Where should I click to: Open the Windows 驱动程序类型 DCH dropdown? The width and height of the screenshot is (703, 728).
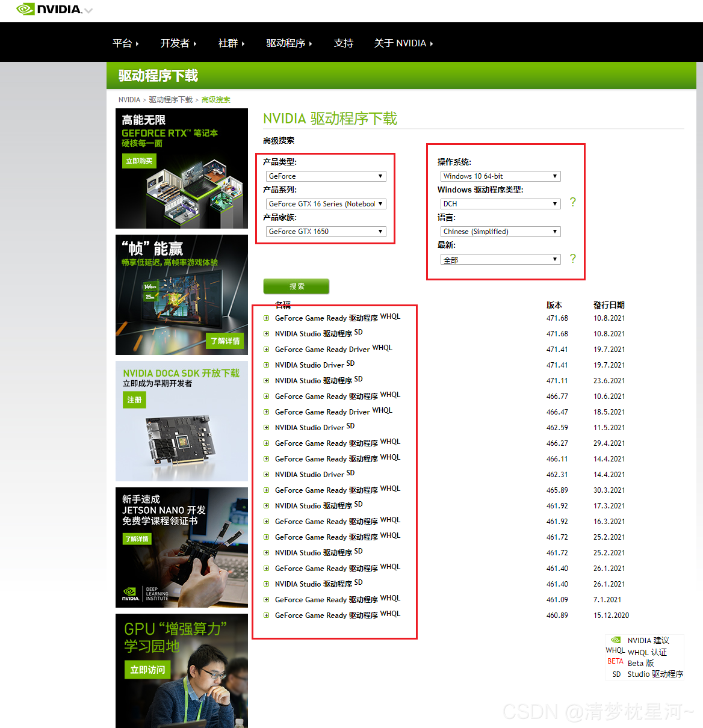pyautogui.click(x=500, y=204)
